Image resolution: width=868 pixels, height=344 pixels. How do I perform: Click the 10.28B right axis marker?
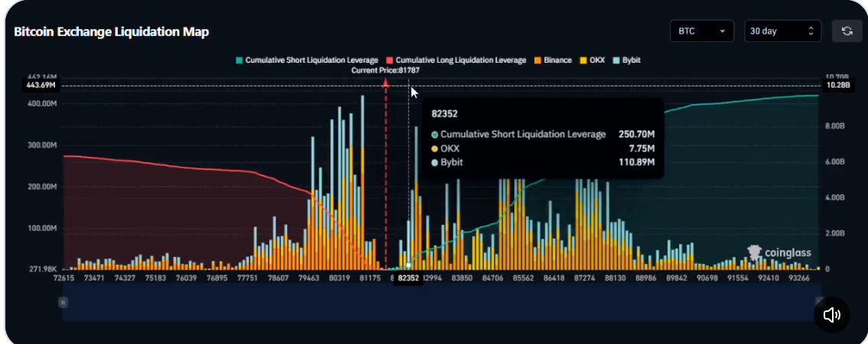pos(837,86)
